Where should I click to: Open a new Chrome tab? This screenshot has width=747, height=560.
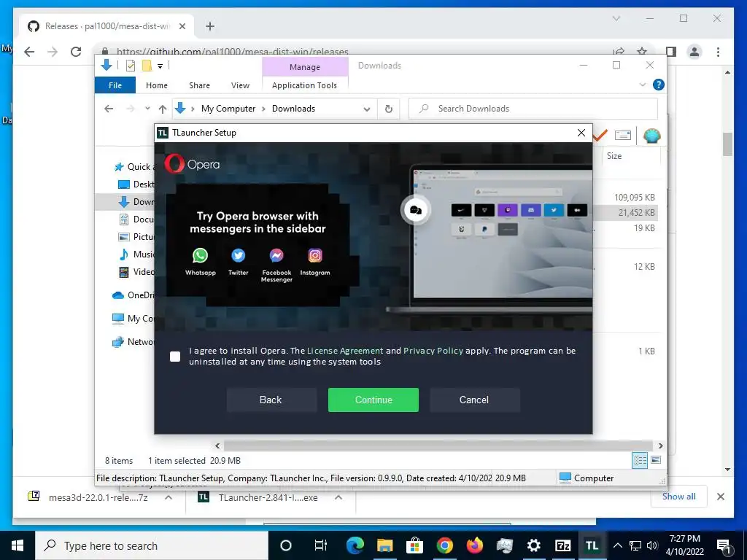tap(209, 26)
